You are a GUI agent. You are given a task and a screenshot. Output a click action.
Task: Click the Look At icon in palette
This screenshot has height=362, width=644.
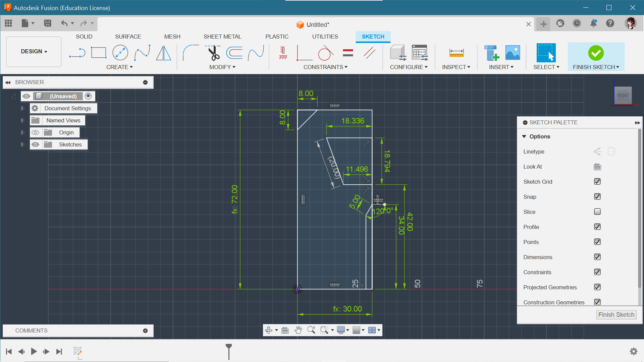pyautogui.click(x=597, y=167)
